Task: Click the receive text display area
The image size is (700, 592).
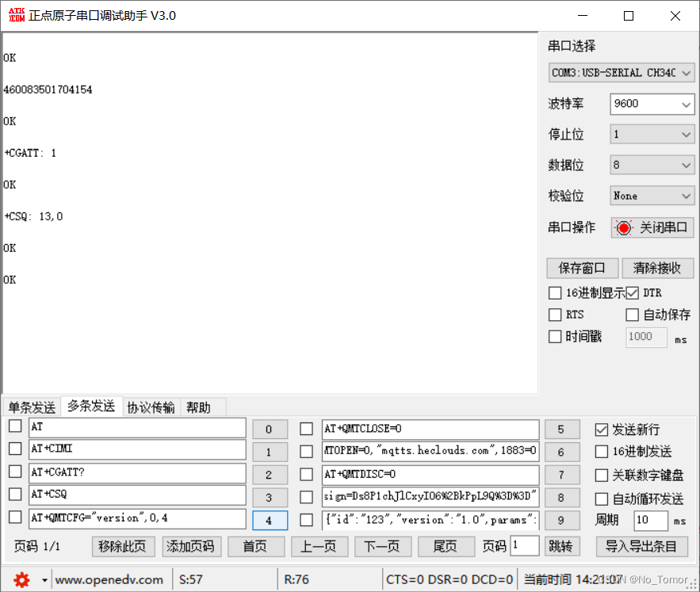Action: [270, 213]
